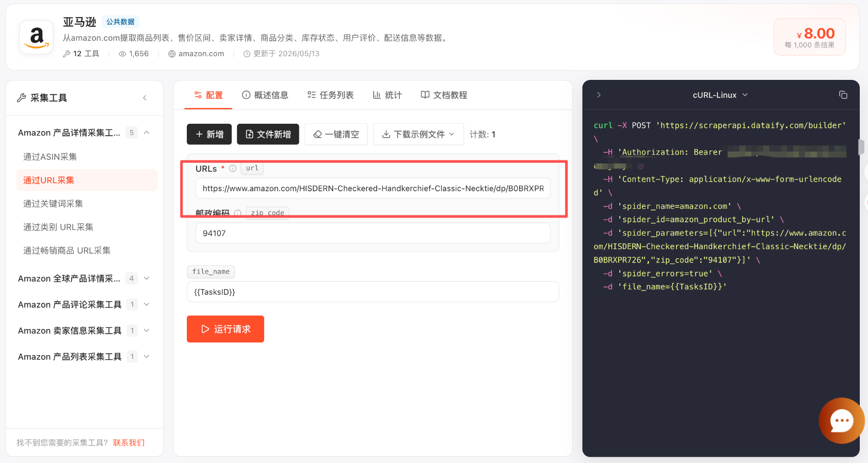The image size is (868, 463).
Task: Click the globe icon near amazon.com
Action: (172, 54)
